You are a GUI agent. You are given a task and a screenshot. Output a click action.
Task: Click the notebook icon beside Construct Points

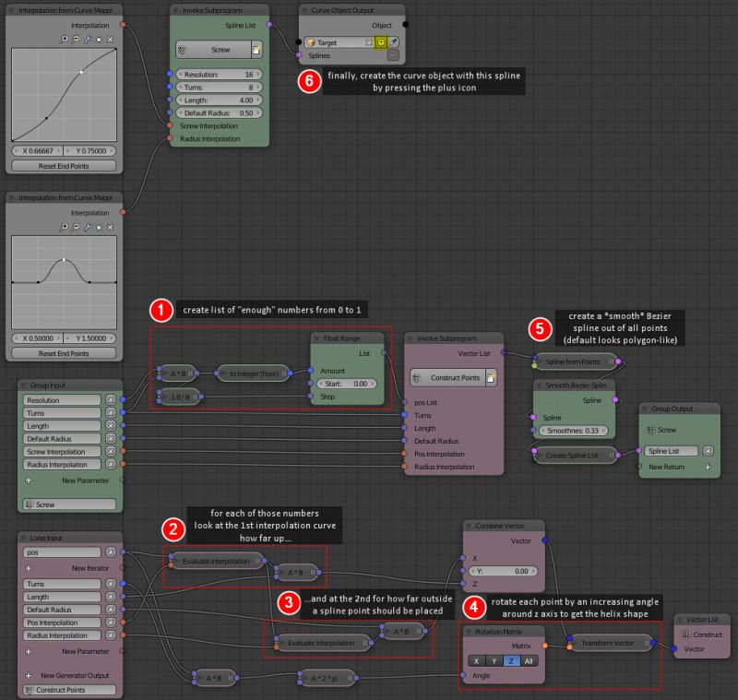(491, 378)
